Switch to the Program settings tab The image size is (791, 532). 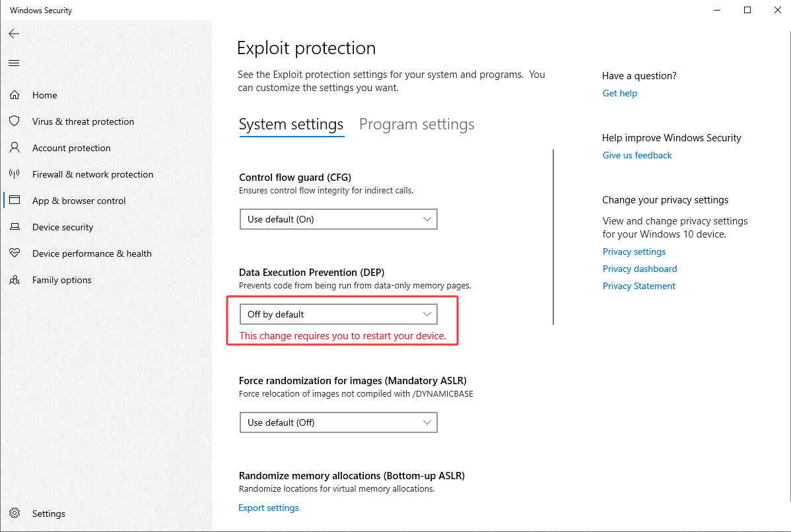coord(417,124)
